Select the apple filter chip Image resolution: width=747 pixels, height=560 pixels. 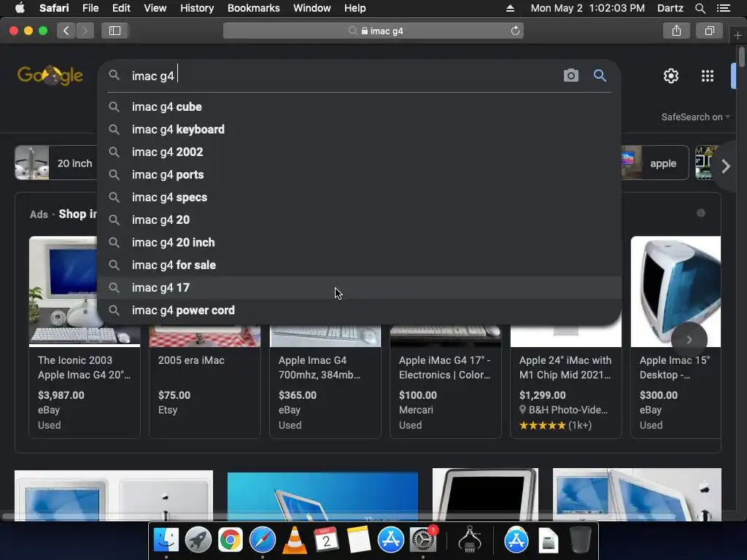(656, 163)
